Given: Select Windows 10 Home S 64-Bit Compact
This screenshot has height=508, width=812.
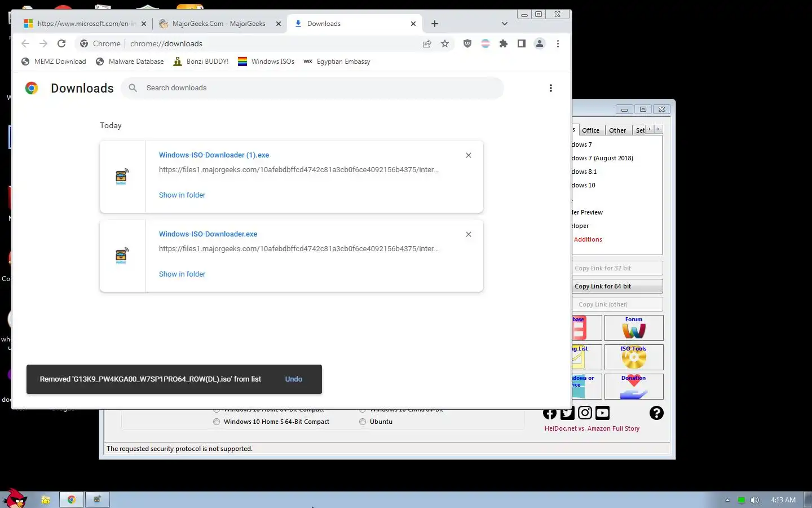Looking at the screenshot, I should coord(271,422).
